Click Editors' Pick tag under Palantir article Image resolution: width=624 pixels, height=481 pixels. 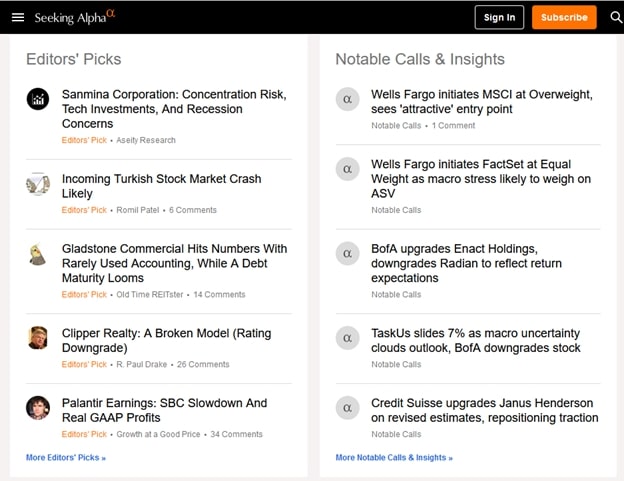(x=84, y=434)
